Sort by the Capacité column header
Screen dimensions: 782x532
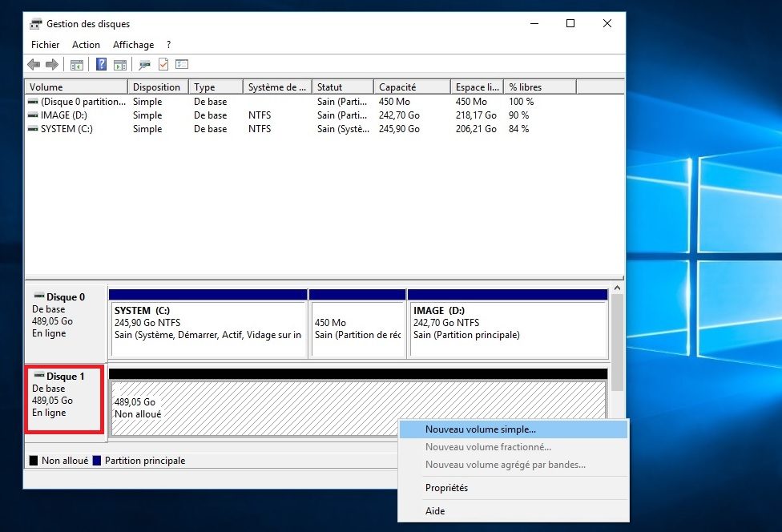pyautogui.click(x=411, y=87)
